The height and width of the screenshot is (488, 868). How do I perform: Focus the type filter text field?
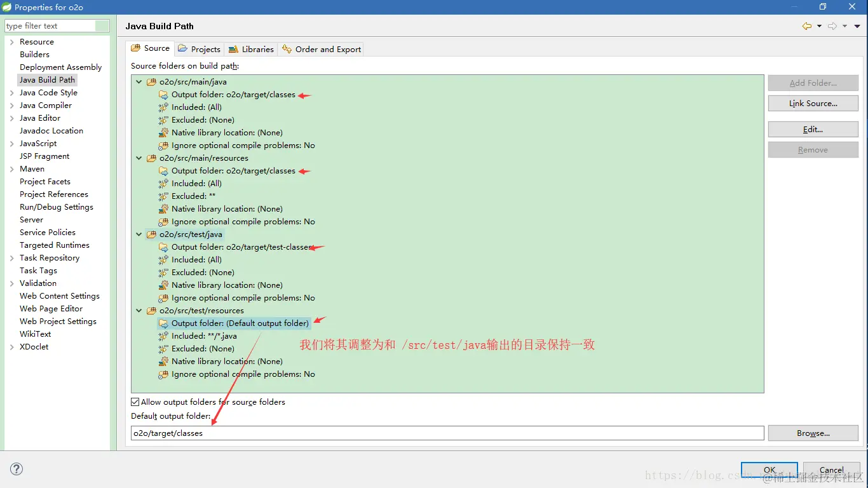point(50,26)
